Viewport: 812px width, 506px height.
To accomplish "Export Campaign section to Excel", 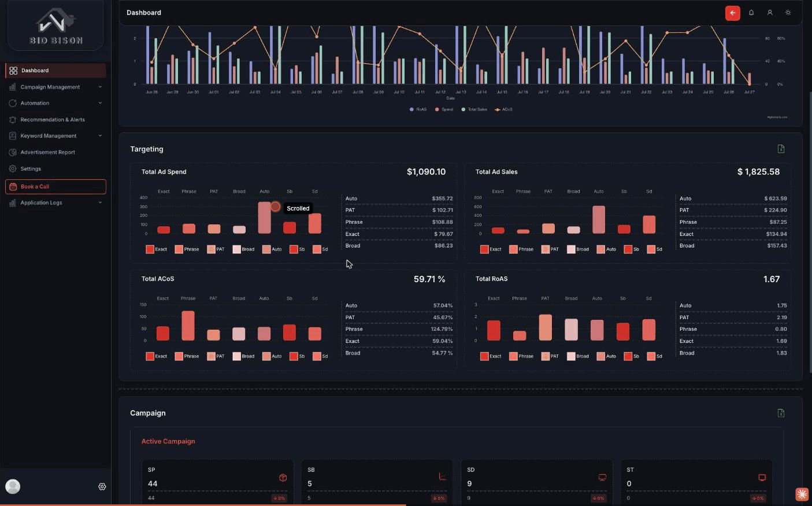I will pos(781,413).
